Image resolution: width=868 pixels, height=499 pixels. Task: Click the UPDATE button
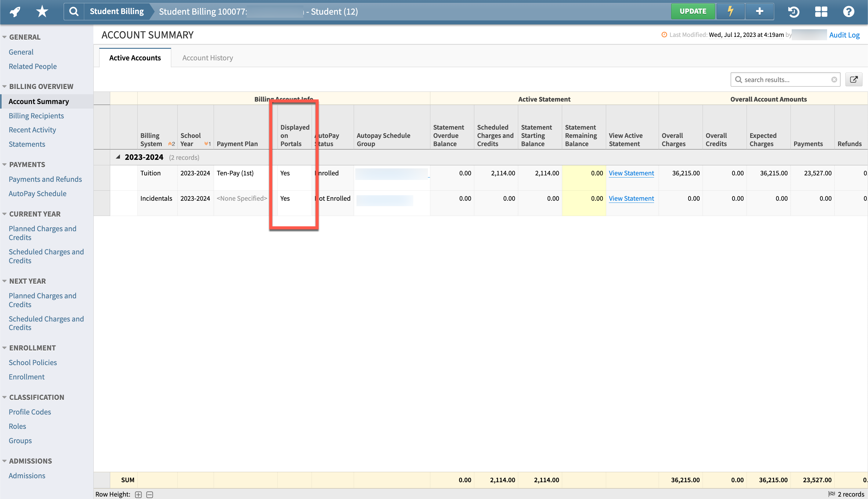tap(693, 11)
